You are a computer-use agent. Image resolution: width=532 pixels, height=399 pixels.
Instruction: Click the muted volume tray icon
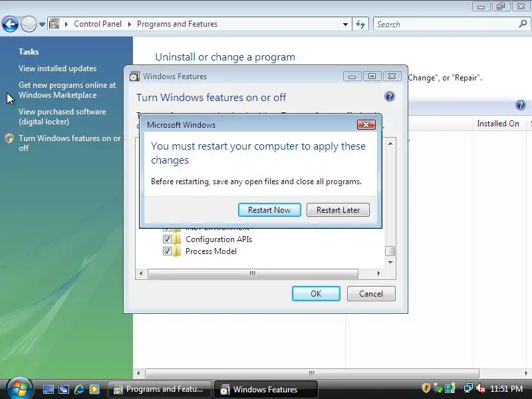[x=480, y=388]
